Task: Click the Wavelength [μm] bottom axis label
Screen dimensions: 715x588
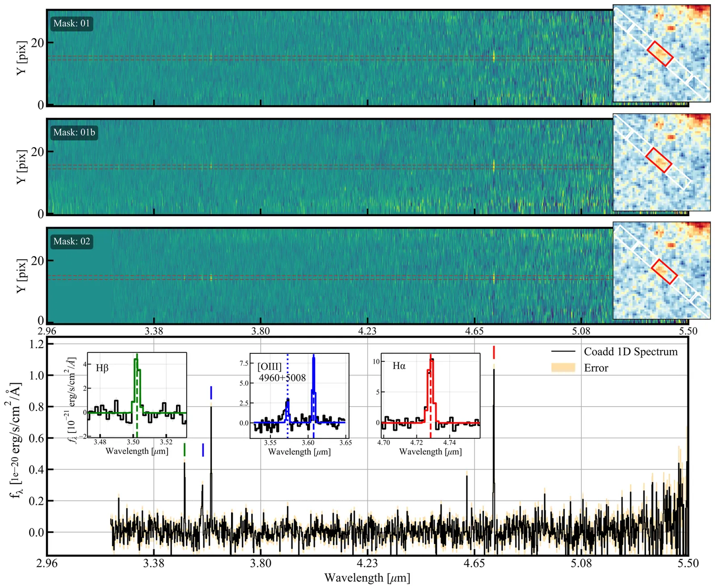Action: point(367,578)
